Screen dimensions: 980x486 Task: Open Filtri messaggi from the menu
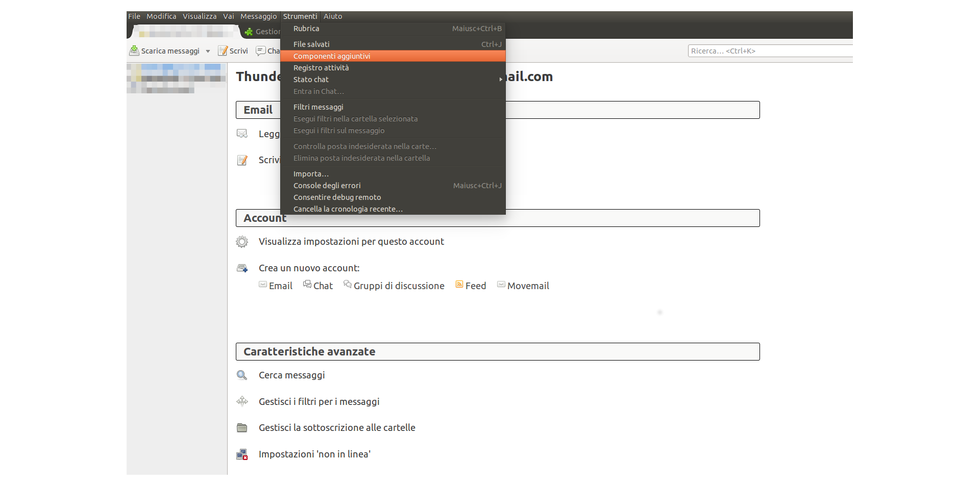(x=393, y=107)
